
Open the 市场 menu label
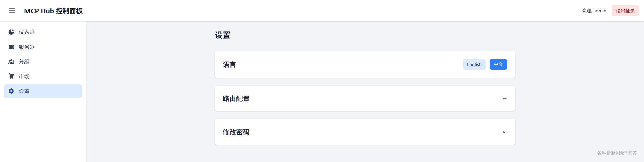tap(24, 76)
